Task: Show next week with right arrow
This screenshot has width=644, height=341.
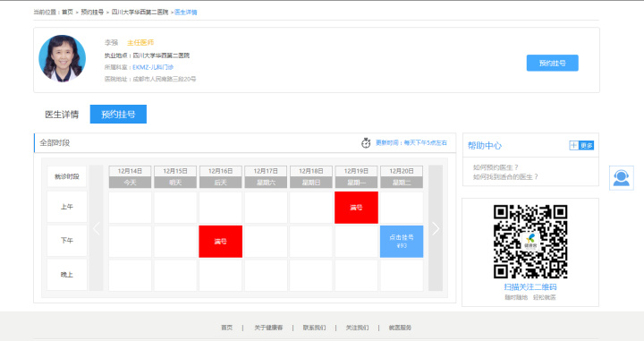Action: (x=436, y=228)
